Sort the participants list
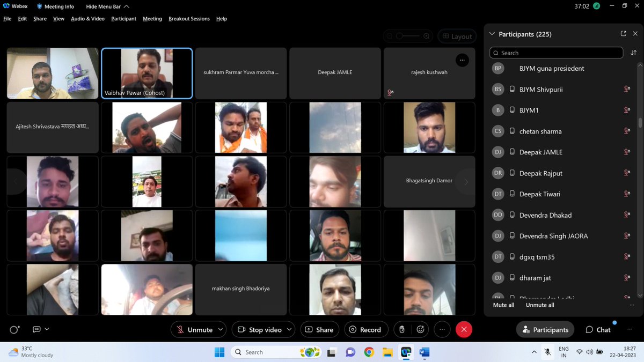644x362 pixels. click(x=634, y=53)
